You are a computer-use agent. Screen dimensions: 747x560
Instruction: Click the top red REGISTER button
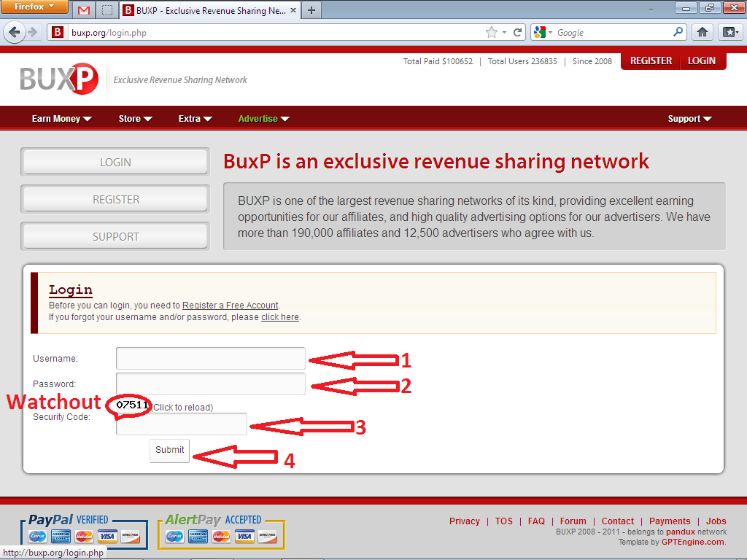651,61
